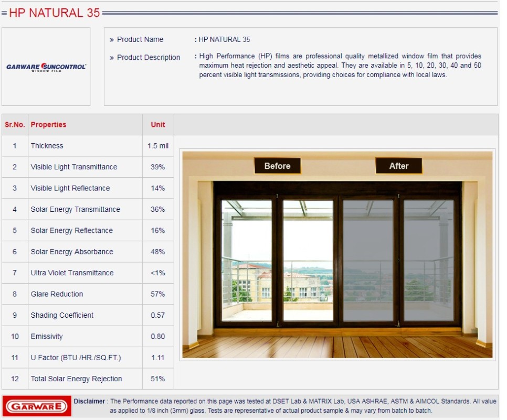The image size is (507, 420).
Task: Click the High Performance films description paragraph
Action: pyautogui.click(x=340, y=65)
